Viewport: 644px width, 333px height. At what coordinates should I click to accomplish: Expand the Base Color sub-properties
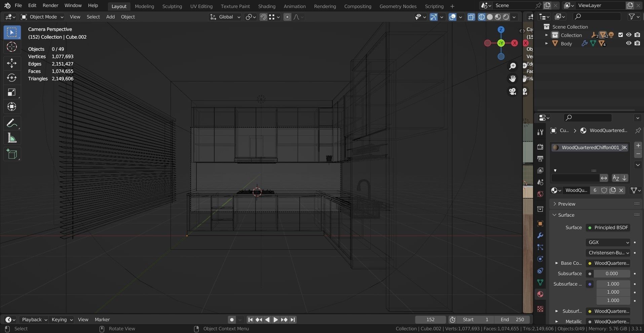pyautogui.click(x=557, y=263)
